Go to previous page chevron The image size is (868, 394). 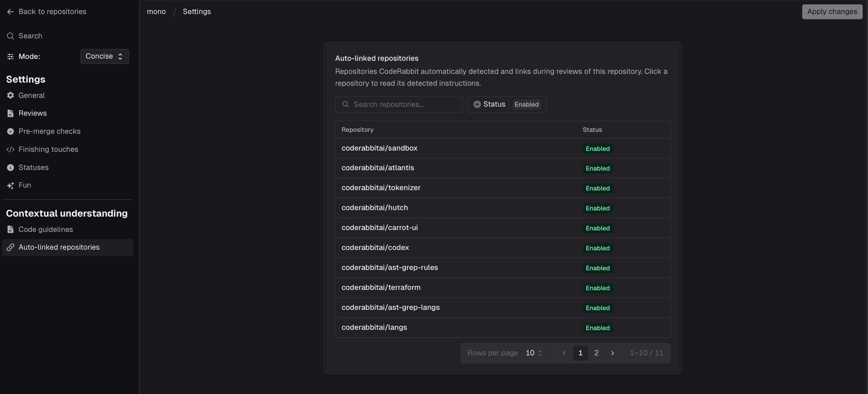[564, 353]
